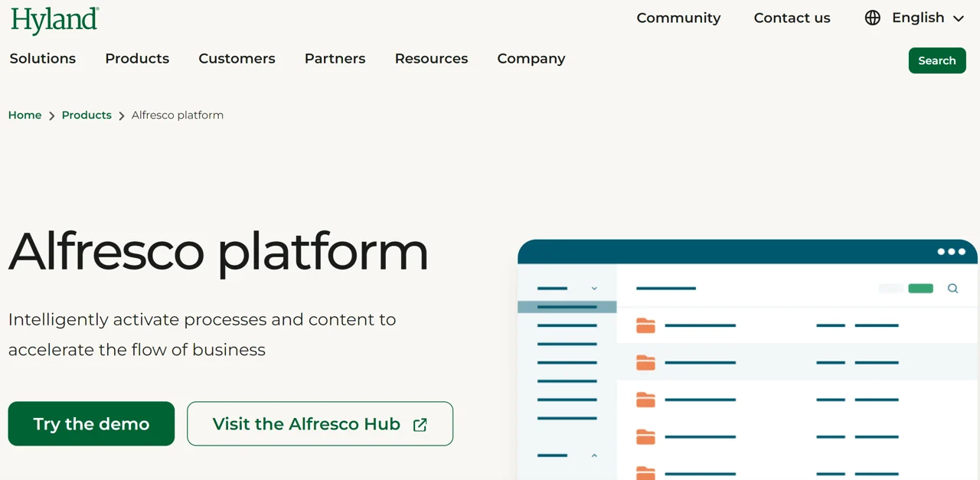Open the Products menu in the main navigation
The image size is (980, 480).
(x=137, y=58)
